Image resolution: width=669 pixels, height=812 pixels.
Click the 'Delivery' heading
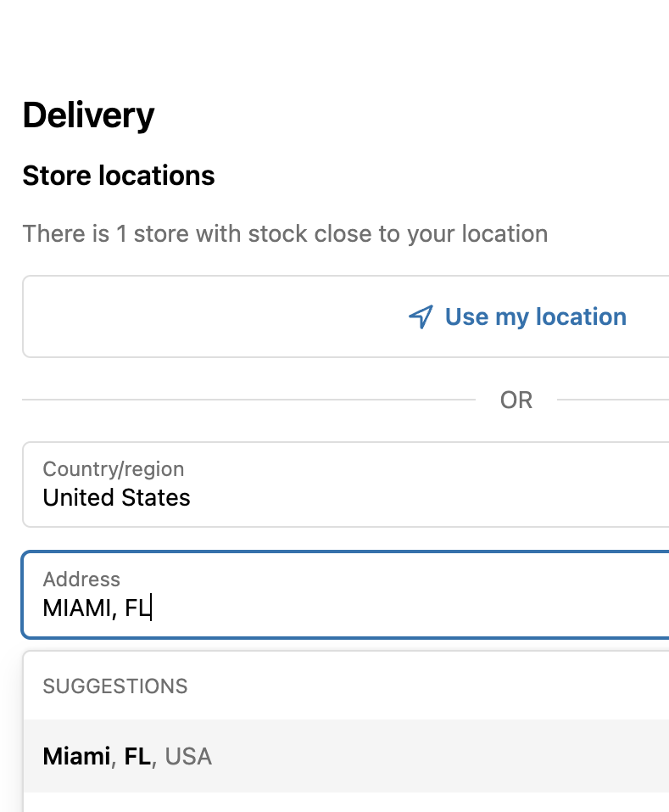pyautogui.click(x=88, y=115)
